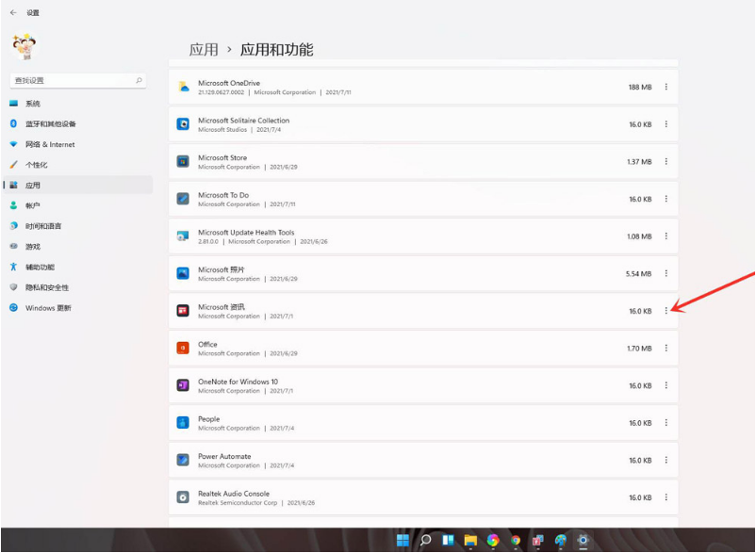
Task: Open the Paint palette app on taskbar
Action: (x=560, y=540)
